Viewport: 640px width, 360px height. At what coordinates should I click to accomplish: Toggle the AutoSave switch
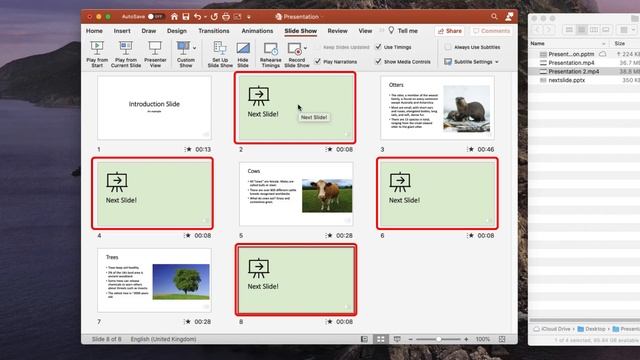click(x=155, y=17)
